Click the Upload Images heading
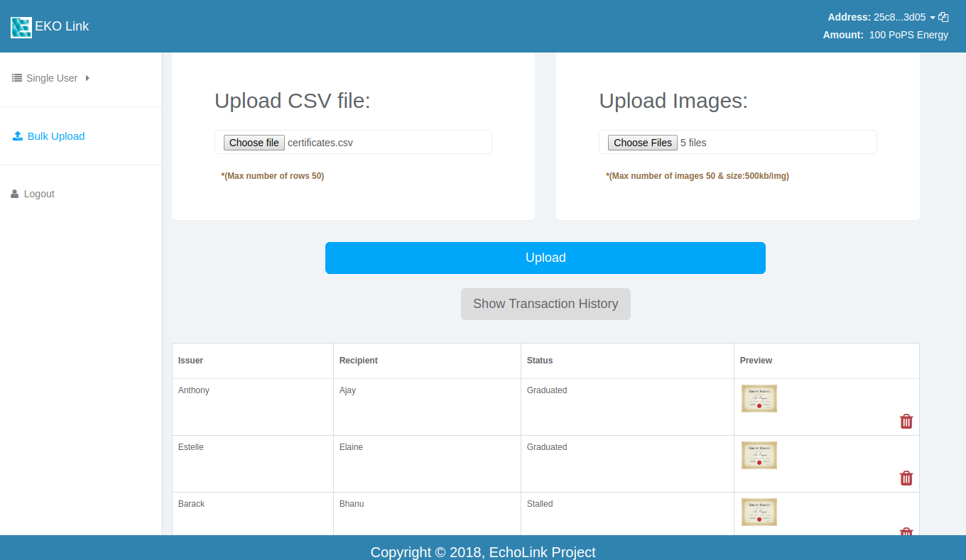Screen dimensions: 966x560 click(x=673, y=101)
